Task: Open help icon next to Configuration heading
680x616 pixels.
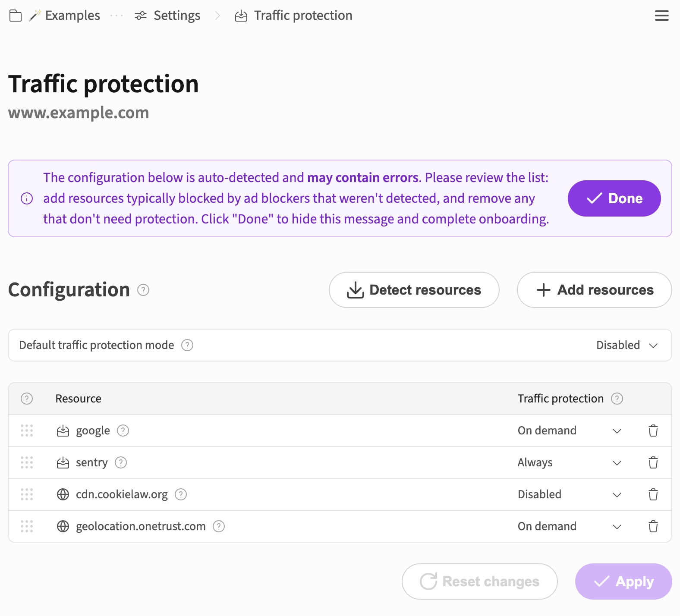Action: (x=143, y=290)
